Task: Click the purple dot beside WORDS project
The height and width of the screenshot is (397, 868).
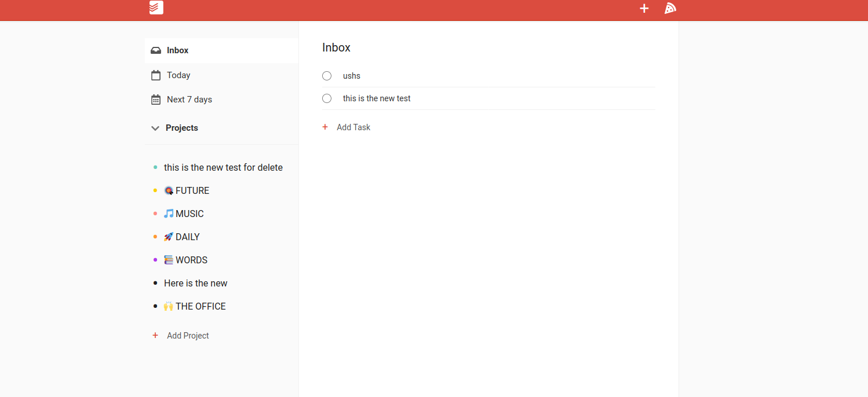Action: pyautogui.click(x=155, y=260)
